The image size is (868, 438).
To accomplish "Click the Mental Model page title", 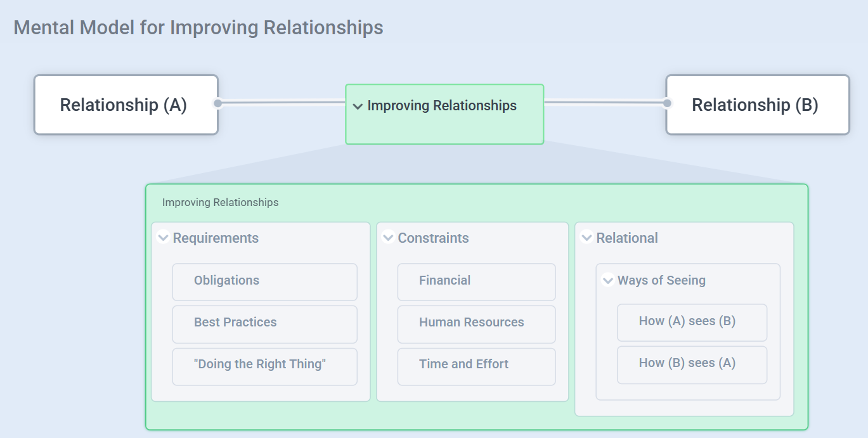I will (198, 28).
